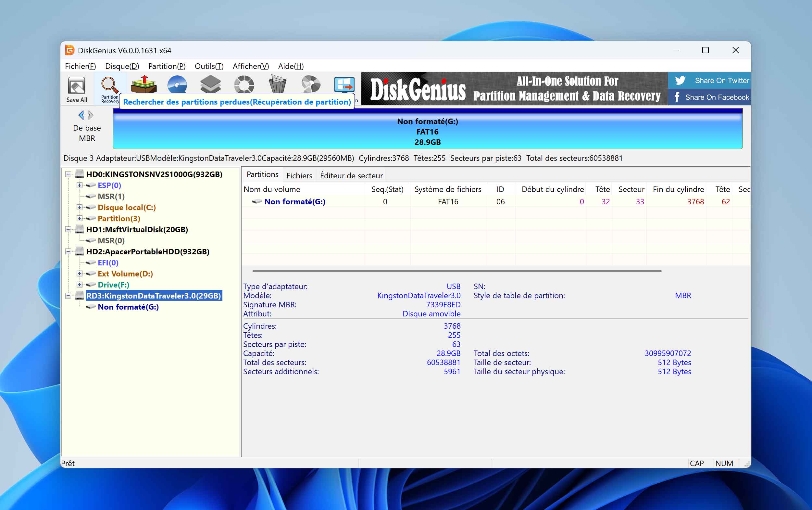
Task: Expand the Disque local(C:) tree node
Action: (x=80, y=208)
